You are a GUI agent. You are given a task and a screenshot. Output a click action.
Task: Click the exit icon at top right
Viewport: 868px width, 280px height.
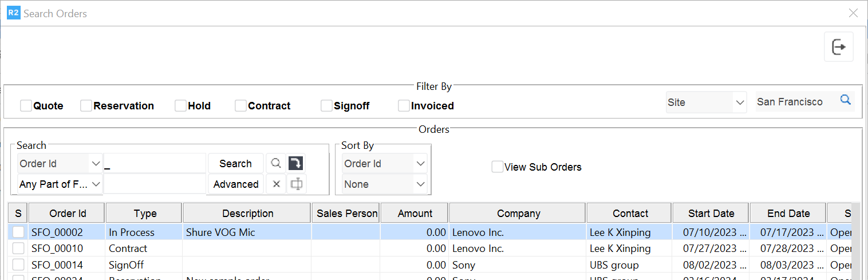point(839,47)
